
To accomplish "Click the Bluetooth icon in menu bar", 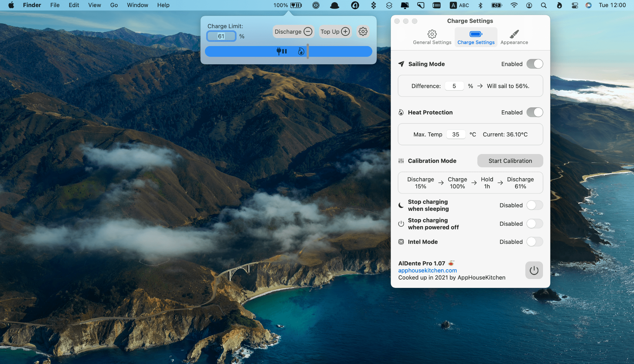I will [x=480, y=5].
